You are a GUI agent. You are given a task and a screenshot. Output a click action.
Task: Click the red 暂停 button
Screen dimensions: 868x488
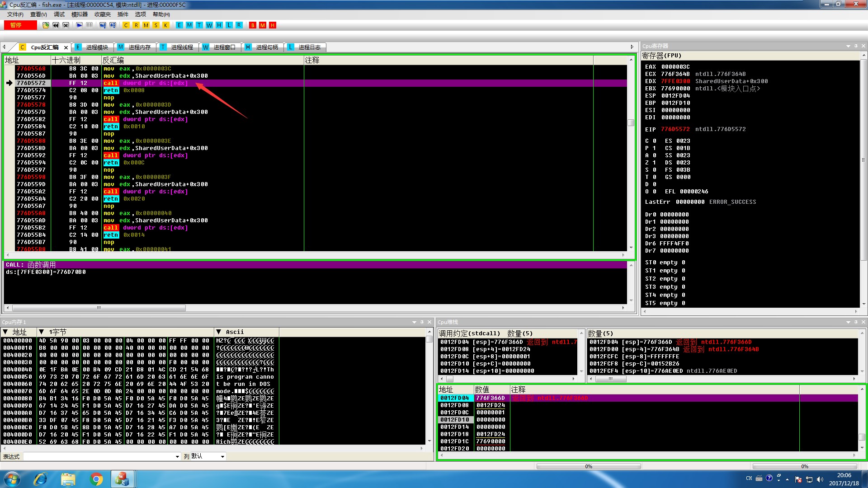[20, 25]
